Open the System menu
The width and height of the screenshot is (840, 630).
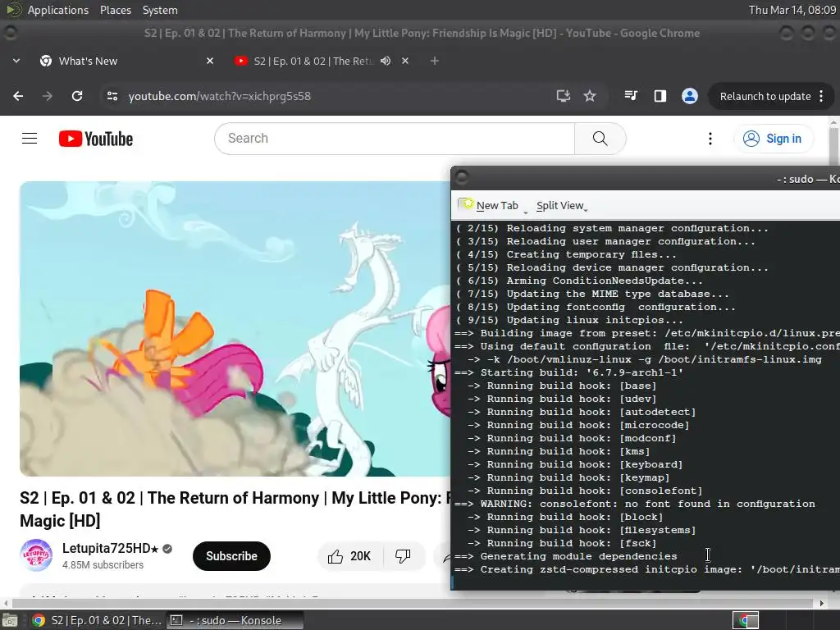point(160,10)
